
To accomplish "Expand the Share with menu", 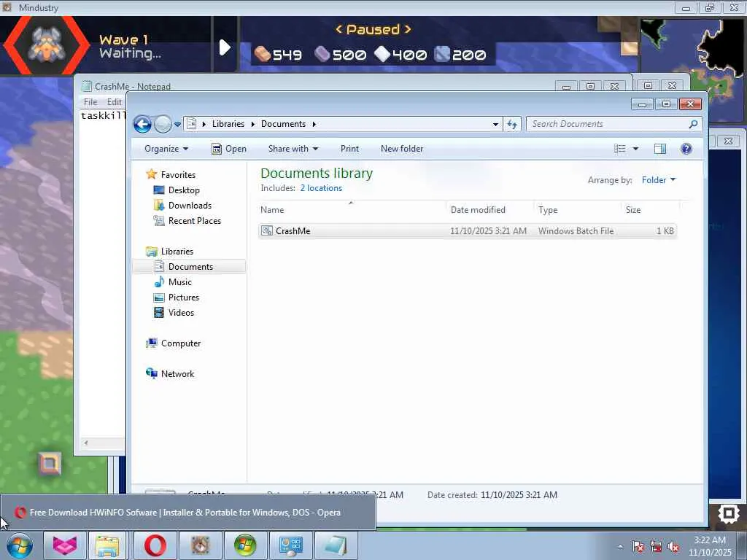I will point(293,149).
